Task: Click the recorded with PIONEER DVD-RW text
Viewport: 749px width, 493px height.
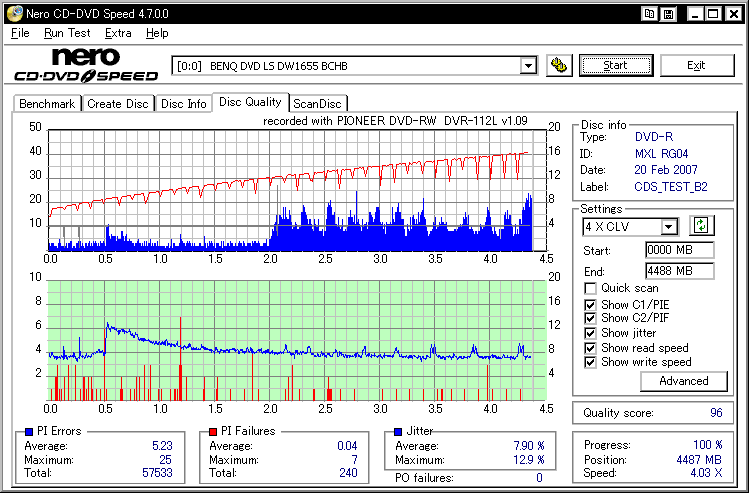Action: (x=395, y=121)
